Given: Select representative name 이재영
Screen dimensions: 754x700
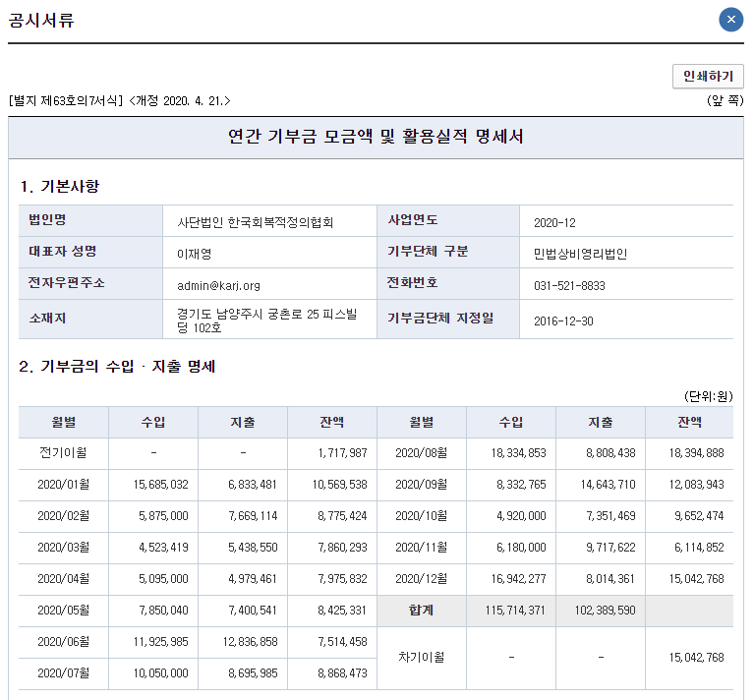Looking at the screenshot, I should point(195,254).
